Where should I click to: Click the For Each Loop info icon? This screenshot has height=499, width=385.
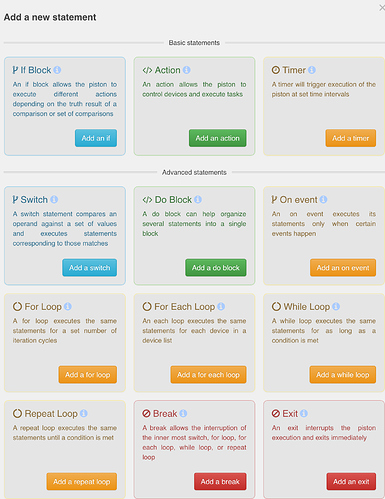pyautogui.click(x=221, y=307)
